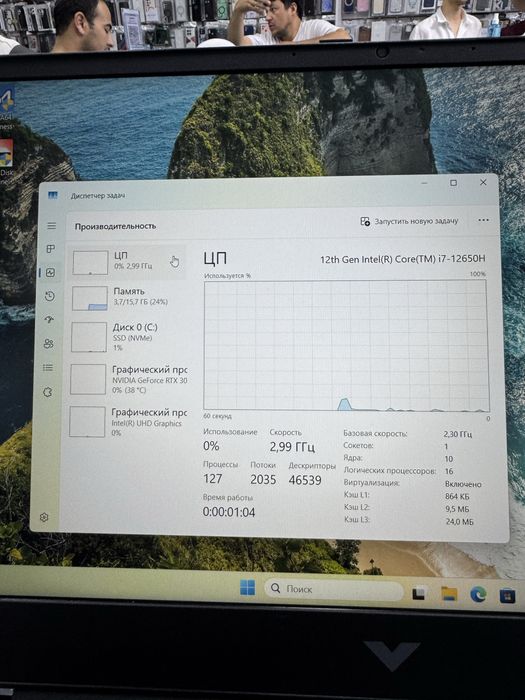This screenshot has height=700, width=525.
Task: Click the processes count 127
Action: [212, 479]
